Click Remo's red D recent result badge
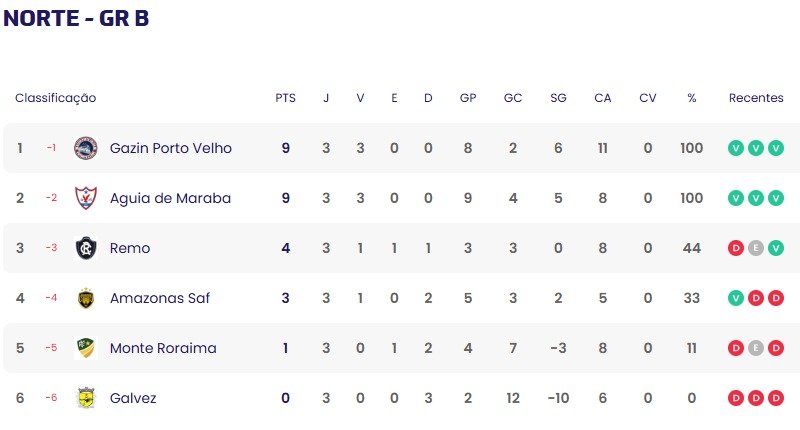 [736, 248]
